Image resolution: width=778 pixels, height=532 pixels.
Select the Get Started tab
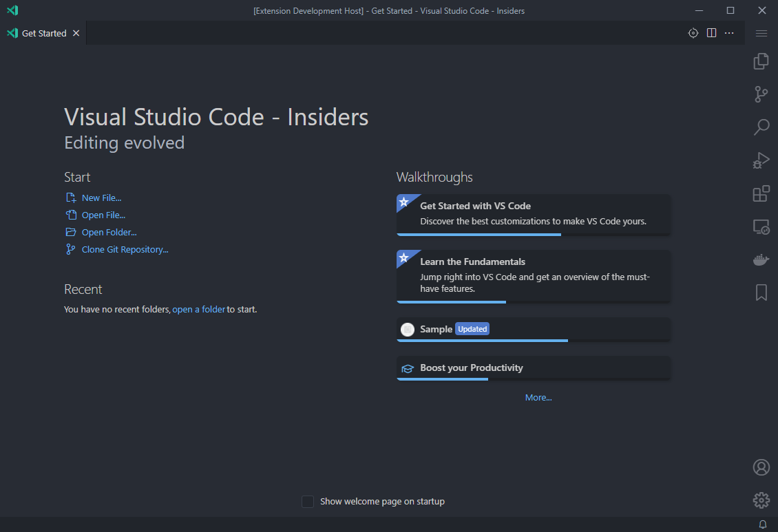[x=43, y=32]
